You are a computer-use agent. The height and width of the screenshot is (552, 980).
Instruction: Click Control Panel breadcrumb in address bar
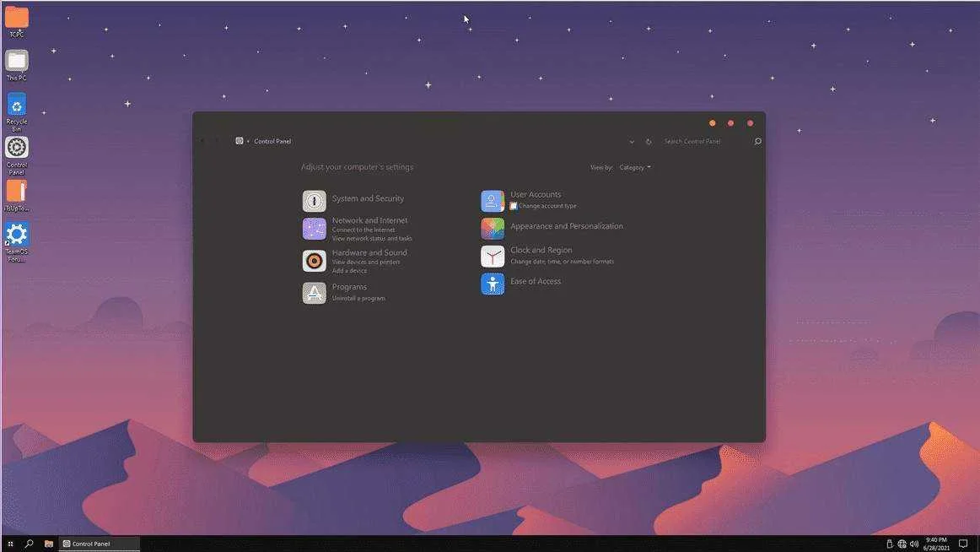[x=272, y=141]
